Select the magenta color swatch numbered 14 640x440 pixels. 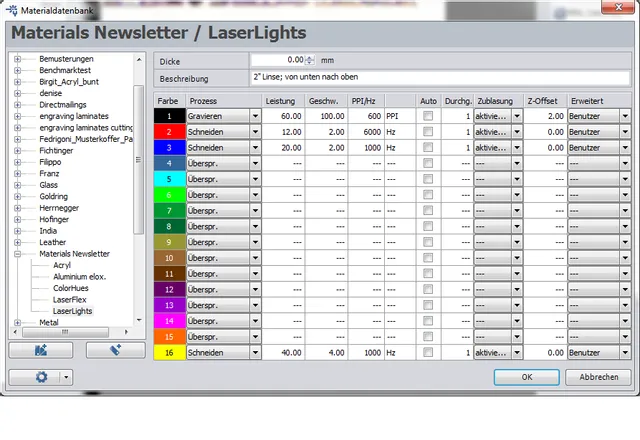tap(170, 322)
